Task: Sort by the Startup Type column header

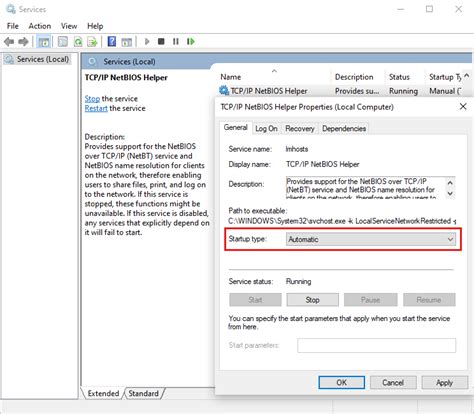Action: coord(444,77)
